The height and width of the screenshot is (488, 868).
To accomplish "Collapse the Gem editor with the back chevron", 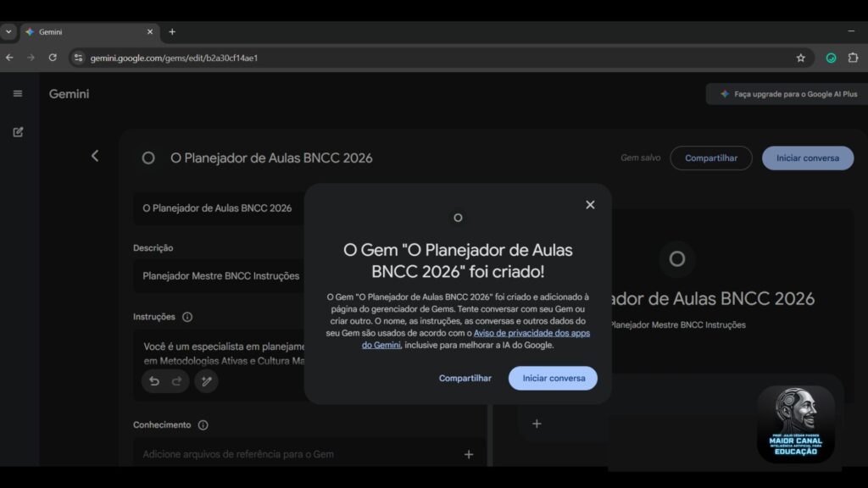I will pyautogui.click(x=95, y=155).
